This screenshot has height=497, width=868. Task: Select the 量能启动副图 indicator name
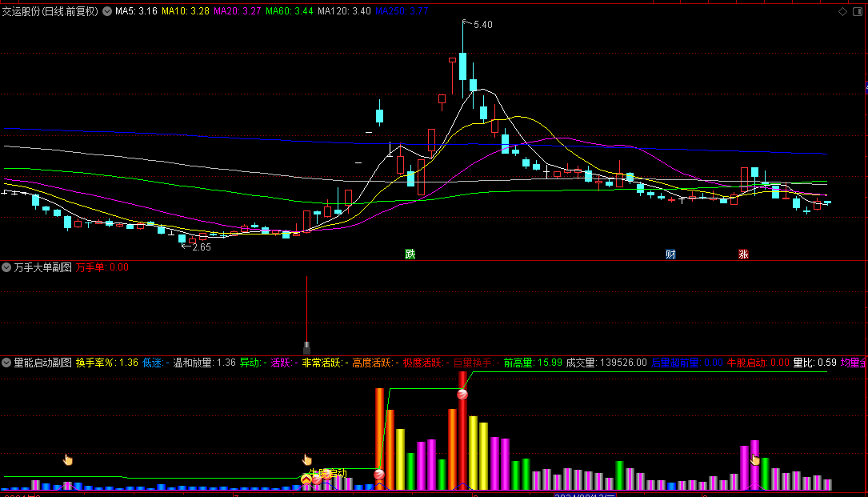point(42,363)
